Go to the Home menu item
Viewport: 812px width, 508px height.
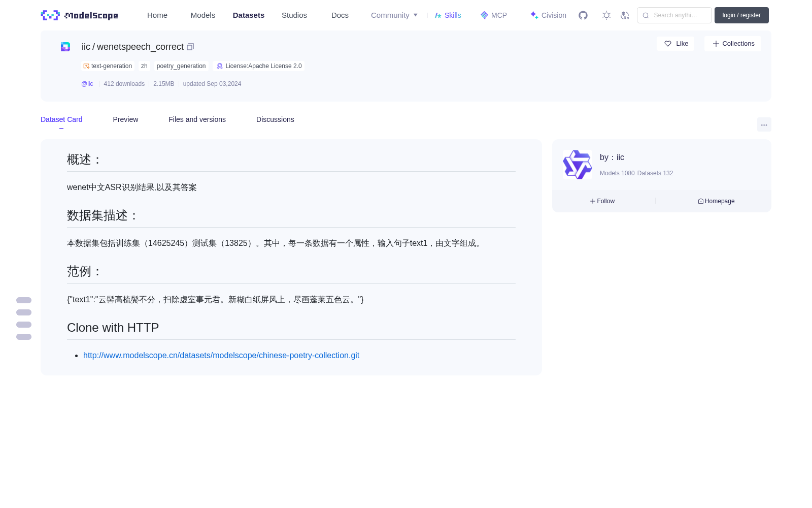[x=157, y=15]
